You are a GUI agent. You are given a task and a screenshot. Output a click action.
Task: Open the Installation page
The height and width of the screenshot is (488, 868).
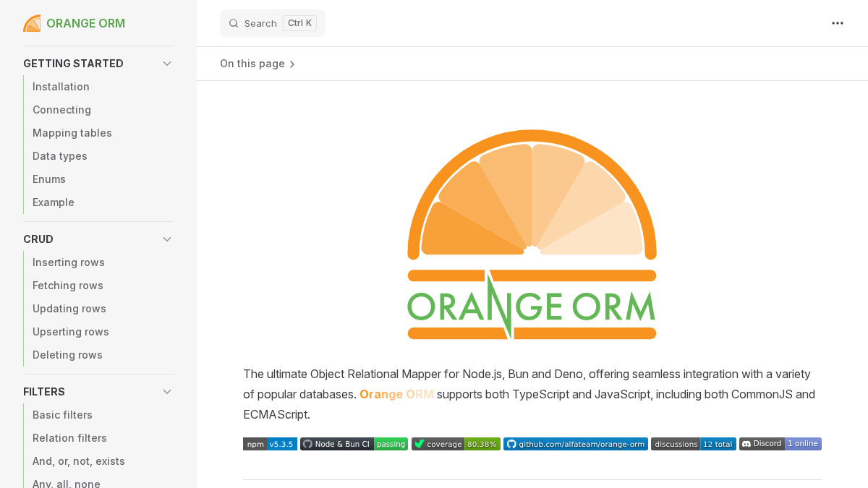point(61,87)
